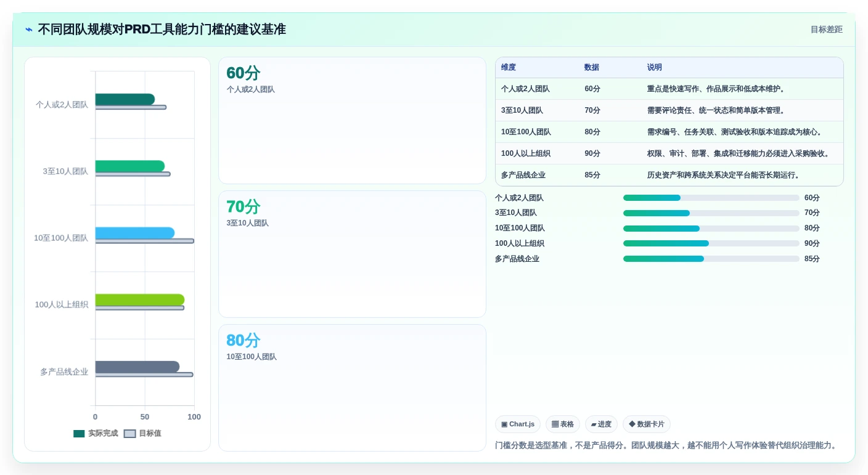Screen dimensions: 868x475
Task: Toggle the 实际完成 legend item
Action: pyautogui.click(x=96, y=434)
